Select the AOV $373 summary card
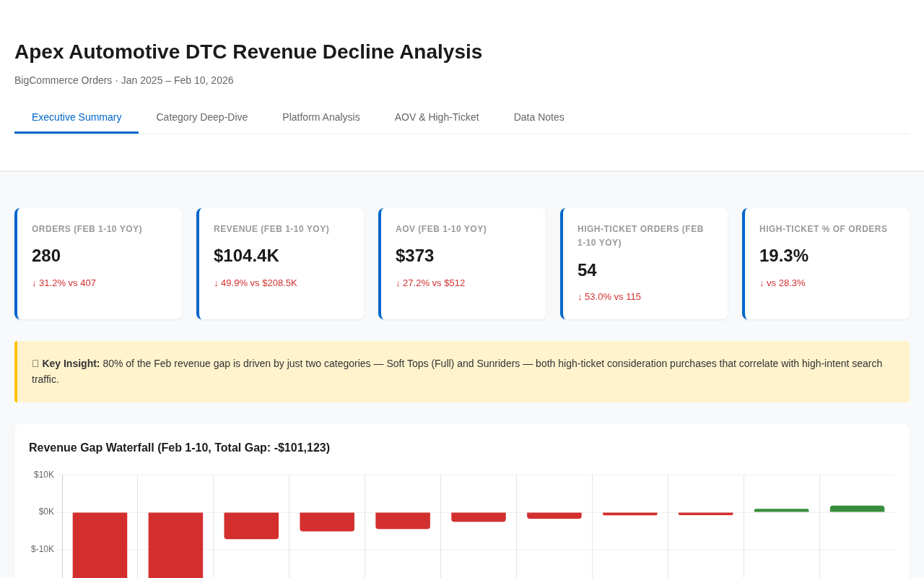Viewport: 924px width, 578px height. (462, 264)
